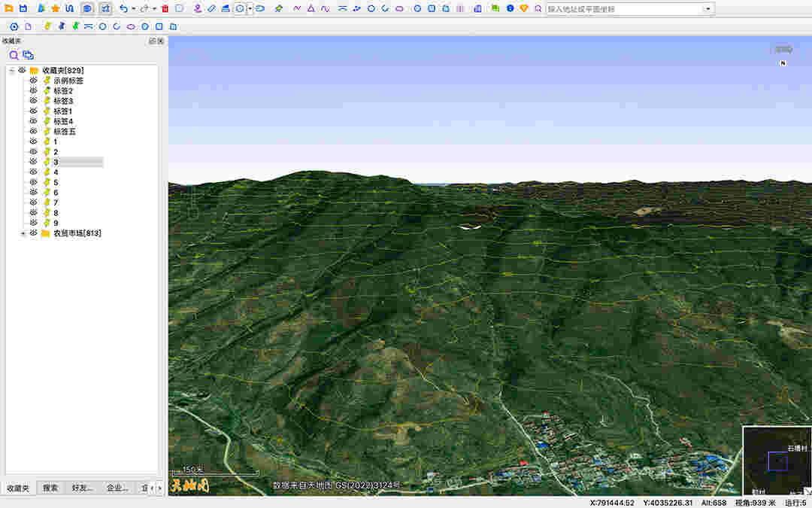The image size is (812, 508).
Task: Open the address search box dropdown arrow
Action: coord(707,9)
